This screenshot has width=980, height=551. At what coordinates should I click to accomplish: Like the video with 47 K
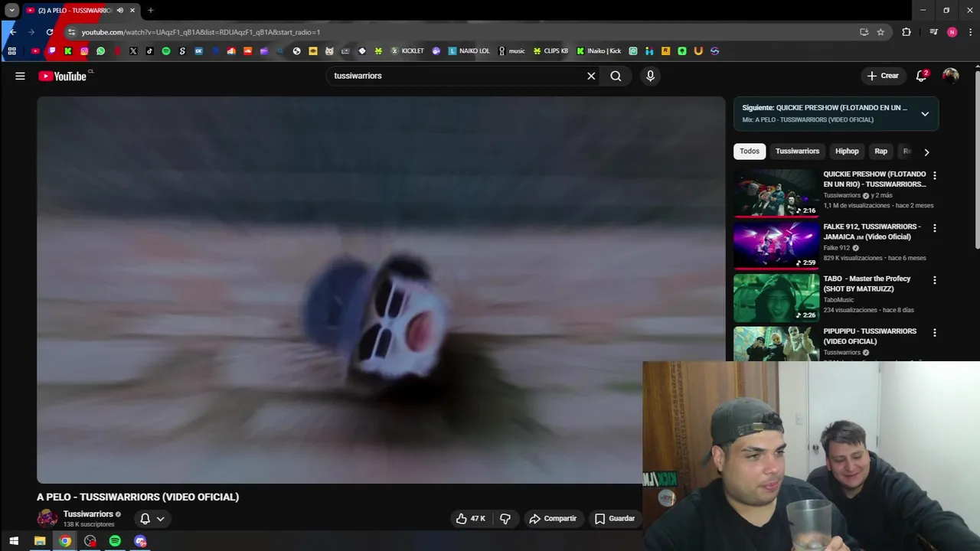tap(470, 519)
